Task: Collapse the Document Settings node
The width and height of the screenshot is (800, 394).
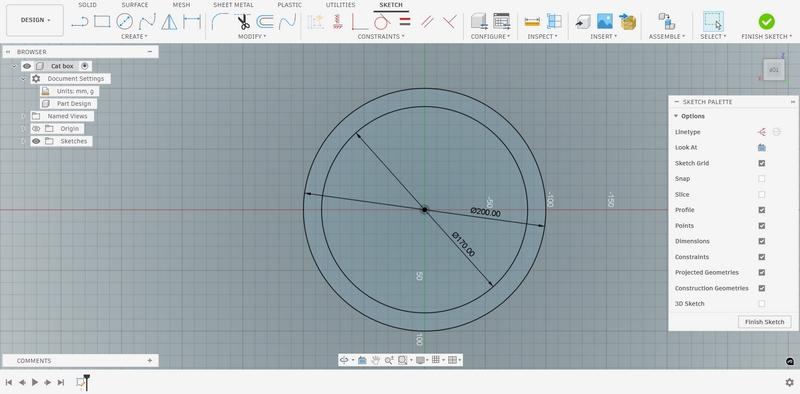Action: click(23, 79)
